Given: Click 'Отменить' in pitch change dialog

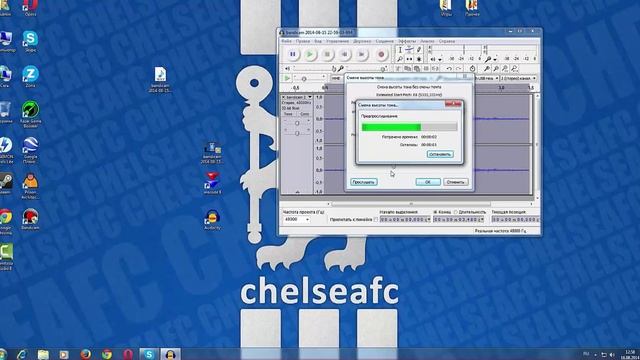Looking at the screenshot, I should tap(456, 182).
